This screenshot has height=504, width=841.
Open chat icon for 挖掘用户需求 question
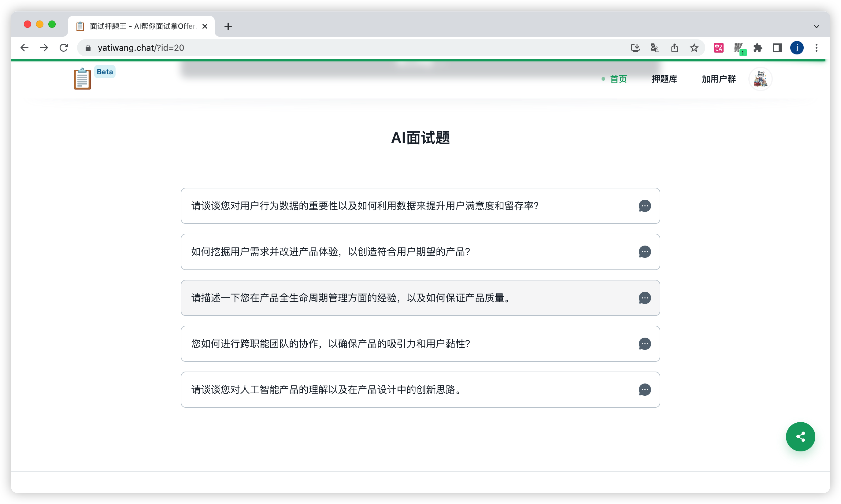(644, 252)
